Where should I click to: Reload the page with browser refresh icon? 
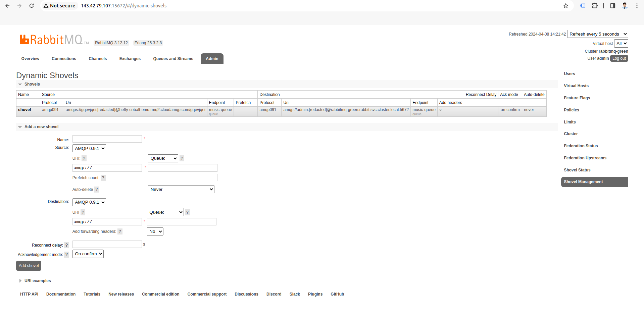pyautogui.click(x=32, y=6)
